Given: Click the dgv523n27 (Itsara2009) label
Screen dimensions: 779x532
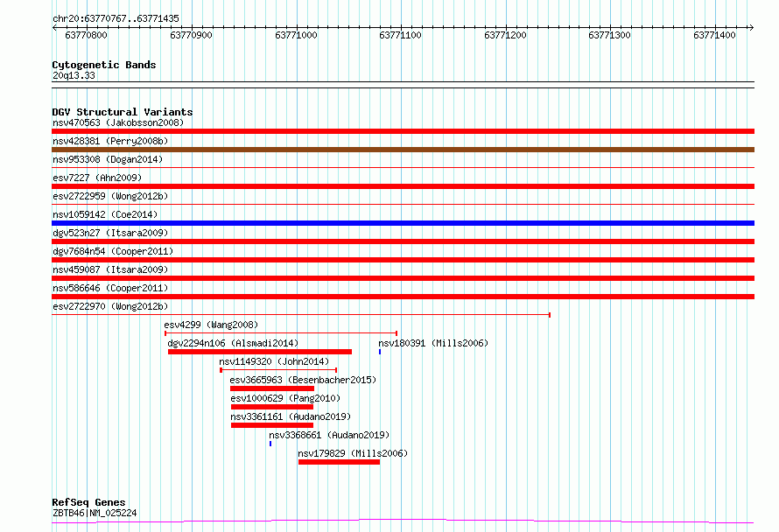Looking at the screenshot, I should [x=110, y=233].
